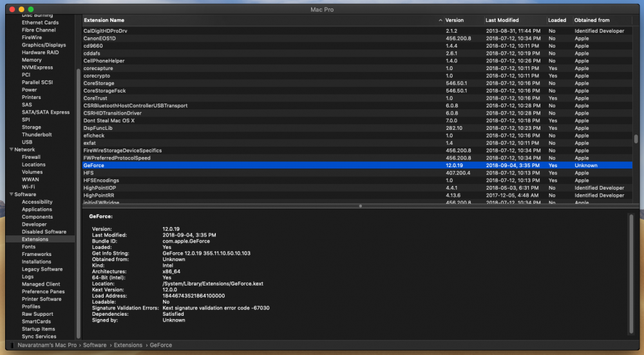Open Graphics/Displays in sidebar

click(44, 45)
